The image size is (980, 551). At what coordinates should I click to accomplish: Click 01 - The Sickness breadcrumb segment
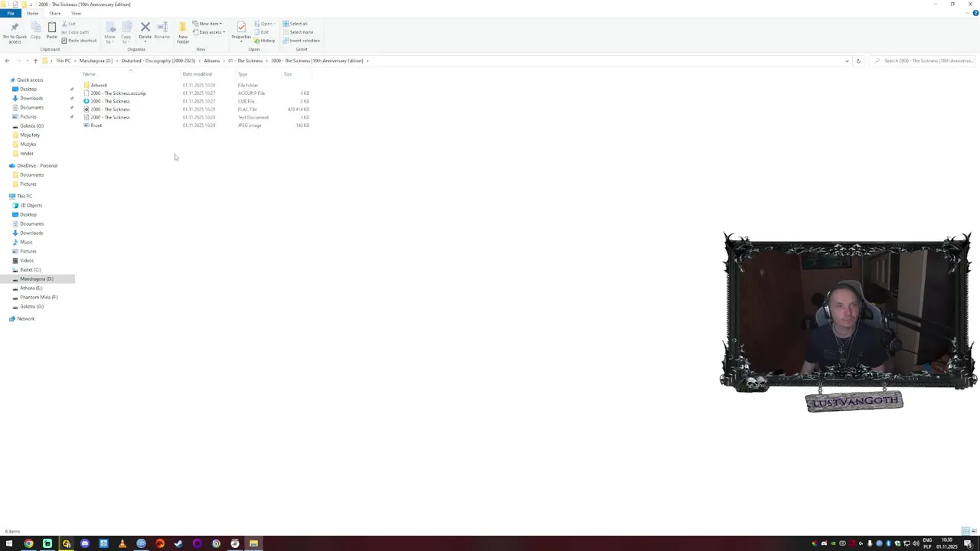tap(245, 60)
